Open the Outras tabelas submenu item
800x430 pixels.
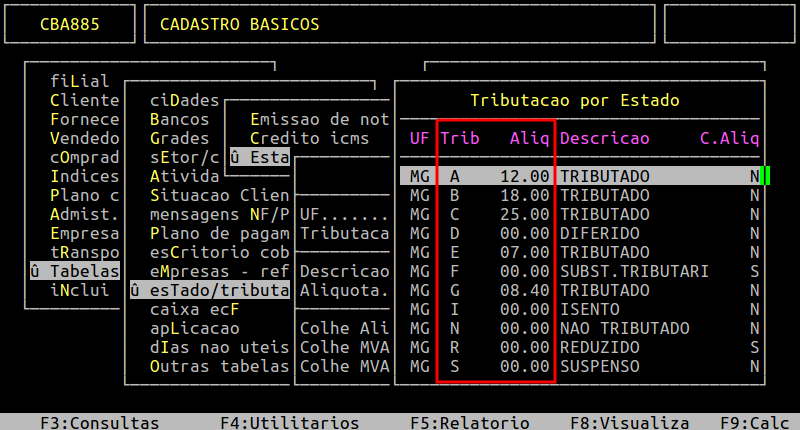point(219,366)
